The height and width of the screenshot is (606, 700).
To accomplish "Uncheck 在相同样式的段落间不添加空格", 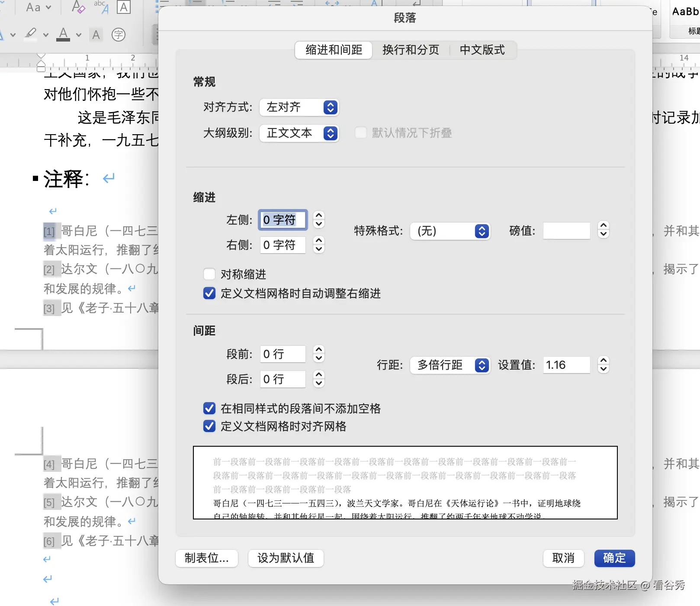I will coord(209,408).
